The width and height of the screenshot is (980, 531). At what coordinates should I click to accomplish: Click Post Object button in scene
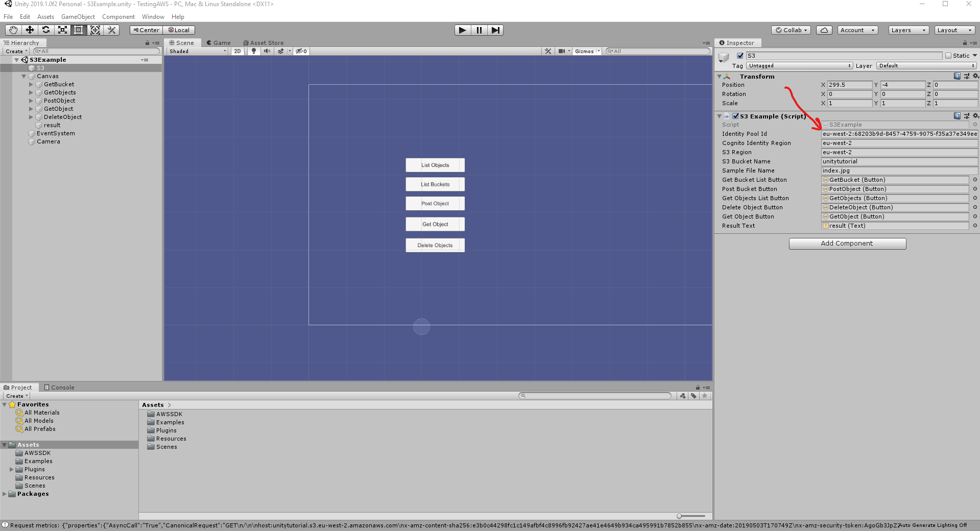[435, 203]
